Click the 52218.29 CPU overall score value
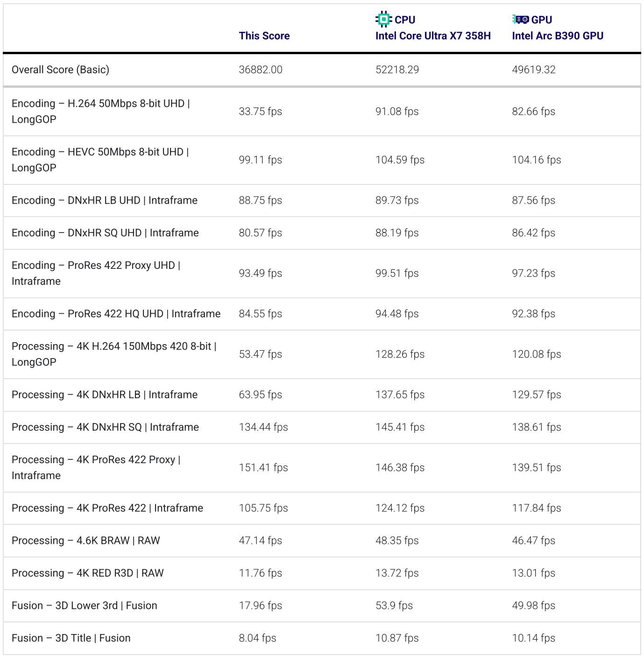This screenshot has height=670, width=644. [397, 70]
